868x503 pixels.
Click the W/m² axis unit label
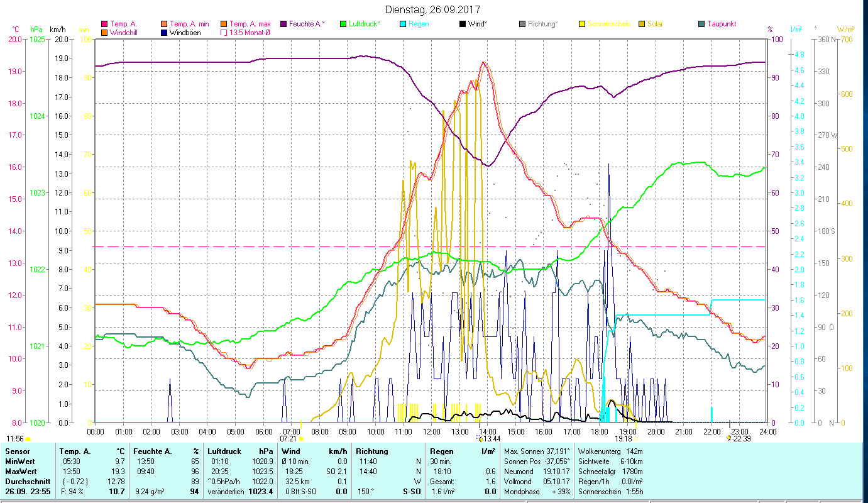point(846,30)
